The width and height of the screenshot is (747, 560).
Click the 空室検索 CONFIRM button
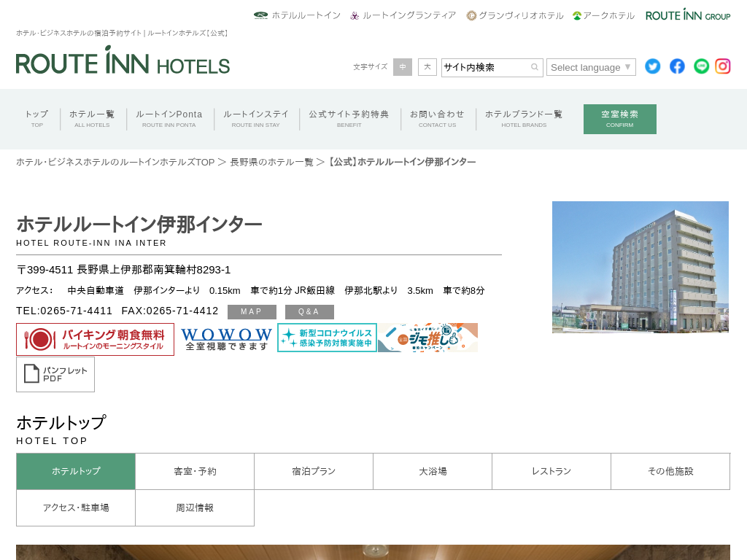(x=620, y=119)
